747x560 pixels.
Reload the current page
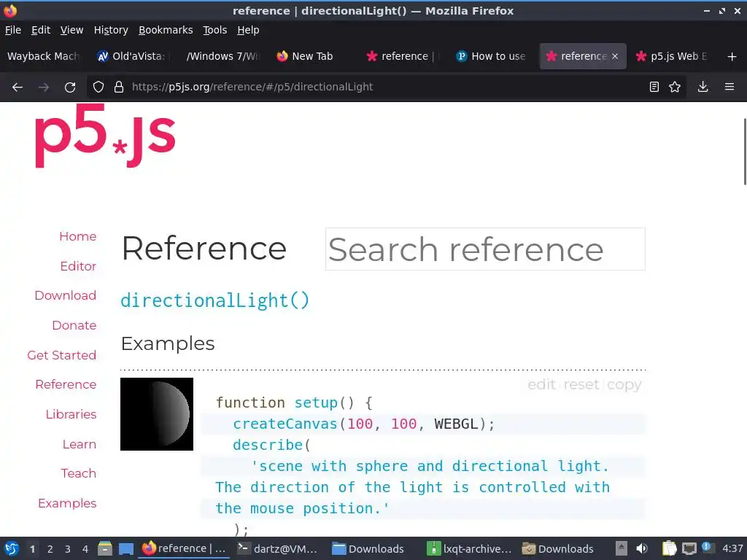70,87
